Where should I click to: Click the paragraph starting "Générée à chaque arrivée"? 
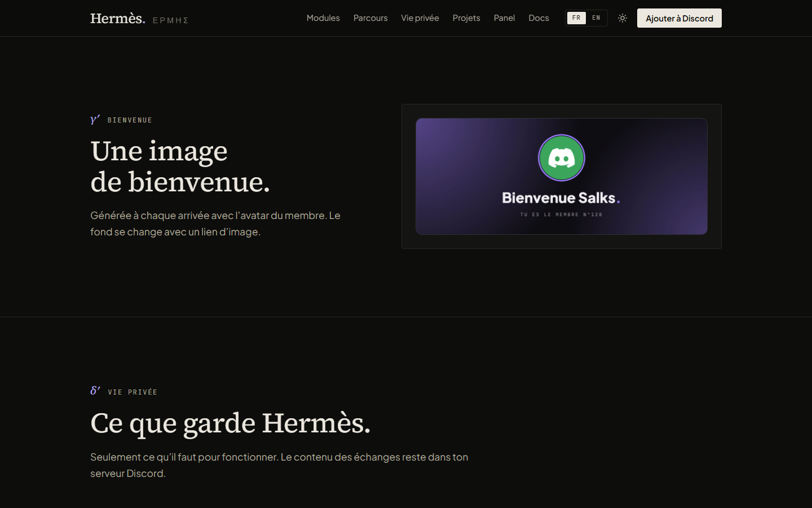(x=215, y=224)
